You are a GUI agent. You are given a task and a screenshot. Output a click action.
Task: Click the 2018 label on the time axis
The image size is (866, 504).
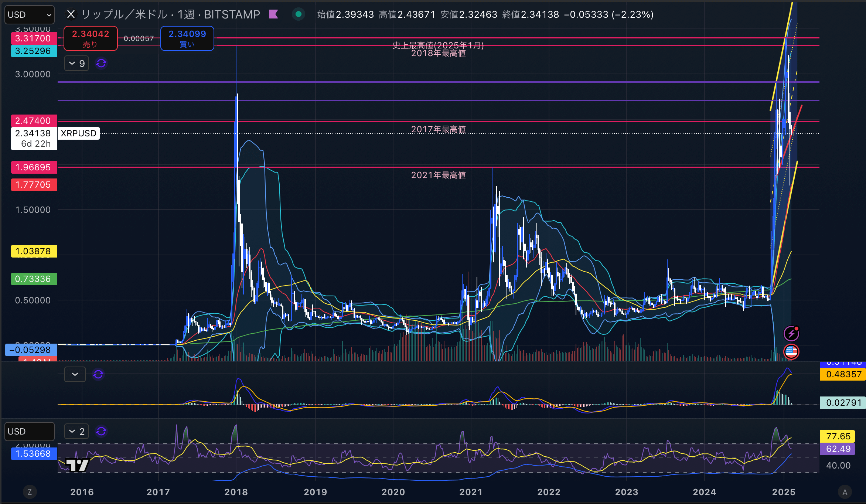click(236, 492)
